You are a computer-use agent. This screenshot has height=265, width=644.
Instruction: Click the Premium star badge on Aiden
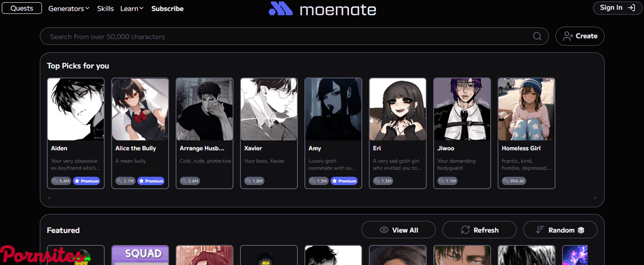coord(86,181)
